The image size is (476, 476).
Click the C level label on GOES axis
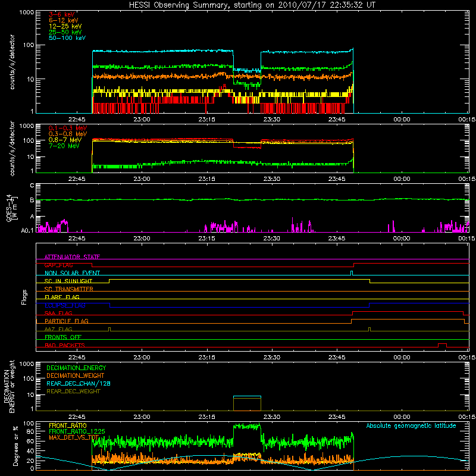pyautogui.click(x=32, y=186)
